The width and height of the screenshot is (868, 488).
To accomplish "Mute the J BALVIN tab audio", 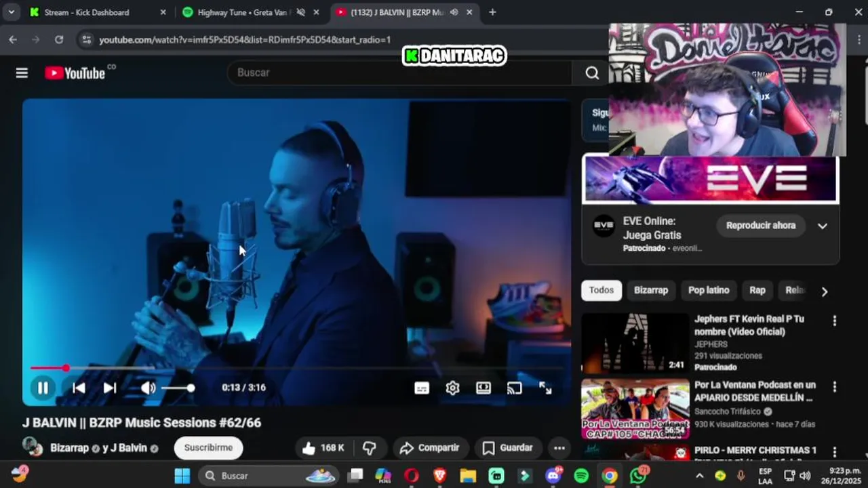I will tap(454, 12).
